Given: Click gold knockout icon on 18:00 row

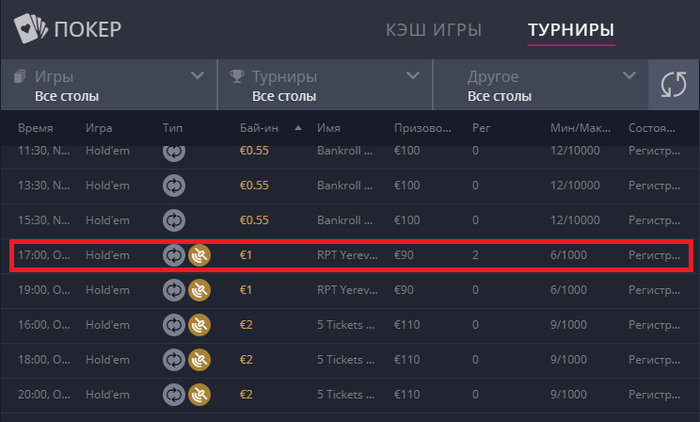Looking at the screenshot, I should point(199,360).
